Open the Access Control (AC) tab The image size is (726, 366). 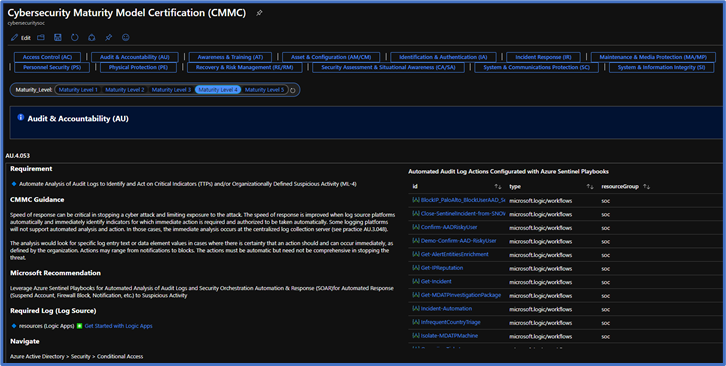tap(47, 57)
